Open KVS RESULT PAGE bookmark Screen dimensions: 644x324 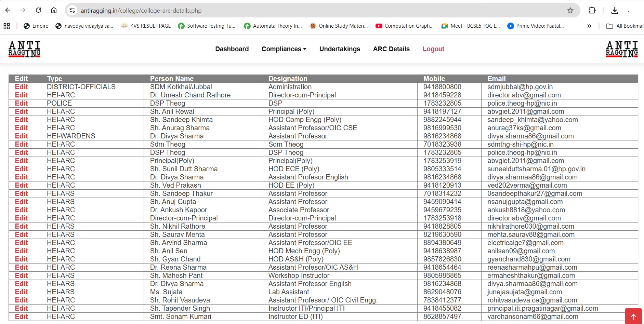[x=146, y=26]
